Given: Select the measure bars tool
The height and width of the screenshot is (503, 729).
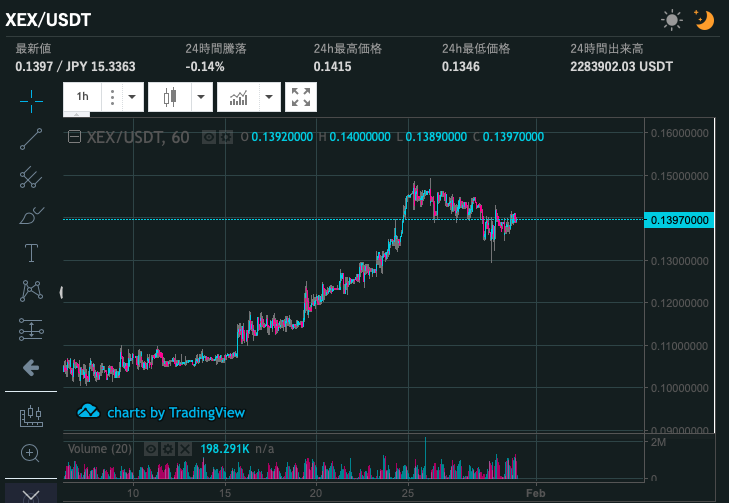Looking at the screenshot, I should tap(31, 415).
